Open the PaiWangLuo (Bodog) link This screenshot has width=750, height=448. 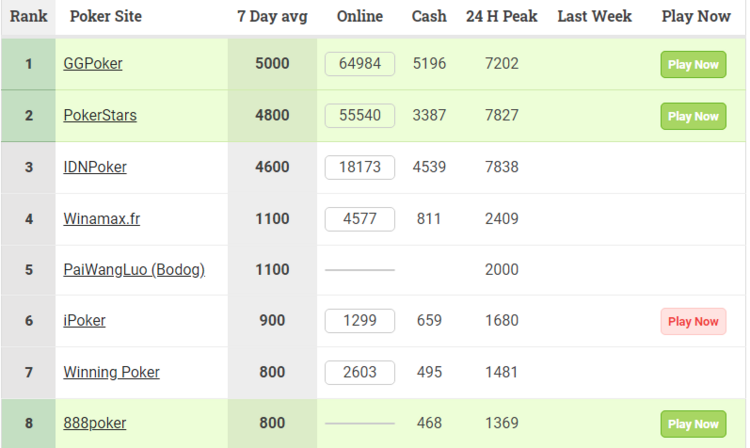134,270
